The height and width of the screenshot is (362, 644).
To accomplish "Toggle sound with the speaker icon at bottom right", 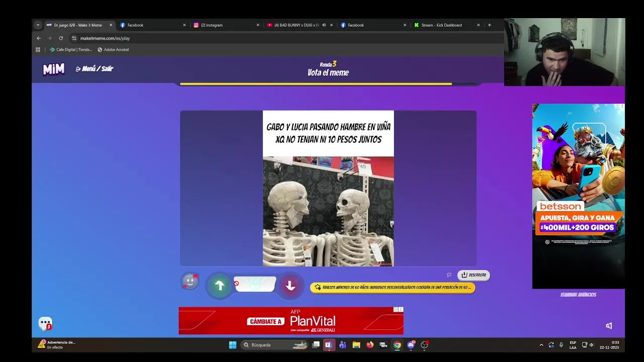I will 609,326.
